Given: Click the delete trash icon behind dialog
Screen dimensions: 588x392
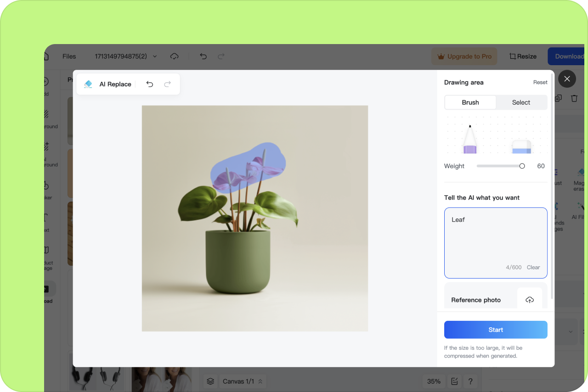Looking at the screenshot, I should pyautogui.click(x=574, y=98).
